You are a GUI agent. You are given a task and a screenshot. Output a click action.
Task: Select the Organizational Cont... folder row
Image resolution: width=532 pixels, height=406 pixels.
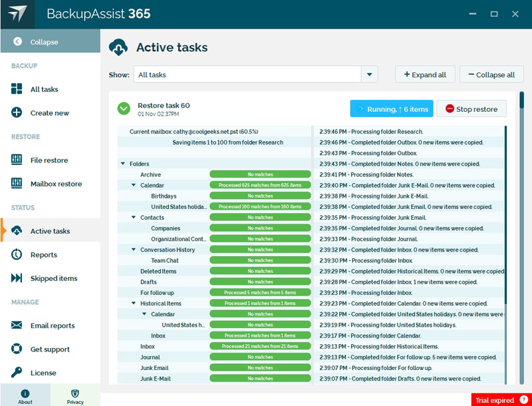point(214,239)
